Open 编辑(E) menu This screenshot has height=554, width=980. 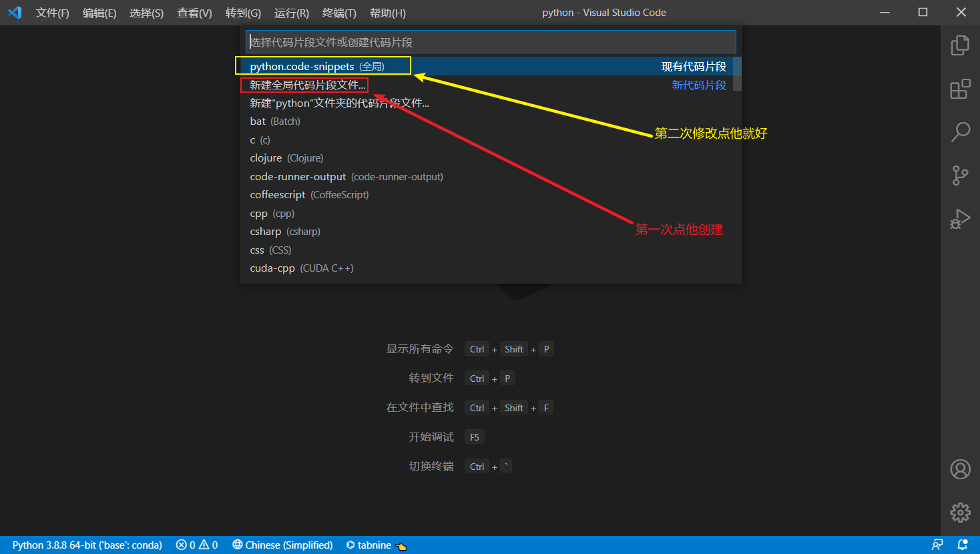coord(99,13)
